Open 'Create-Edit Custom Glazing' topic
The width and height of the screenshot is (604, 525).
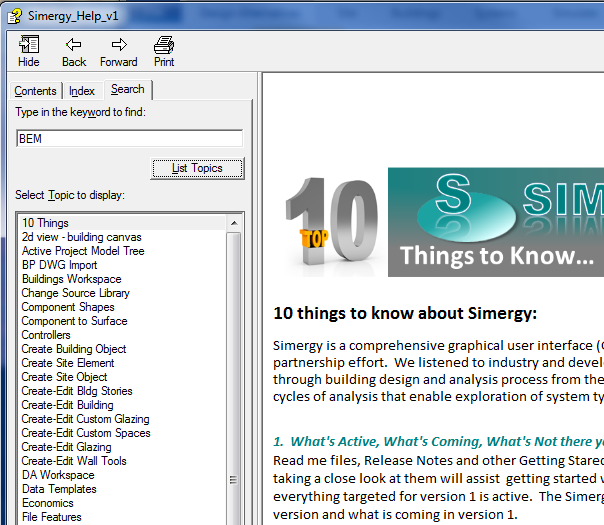[85, 419]
